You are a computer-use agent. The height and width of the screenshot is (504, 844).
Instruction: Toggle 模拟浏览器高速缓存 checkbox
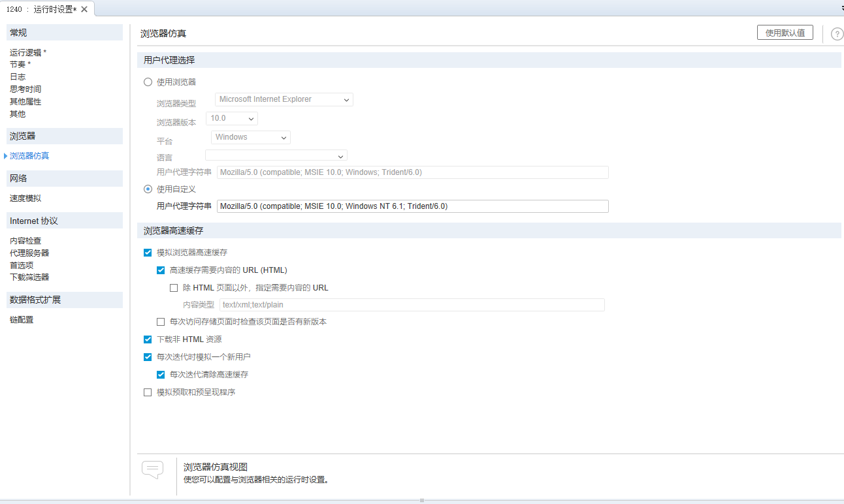148,253
